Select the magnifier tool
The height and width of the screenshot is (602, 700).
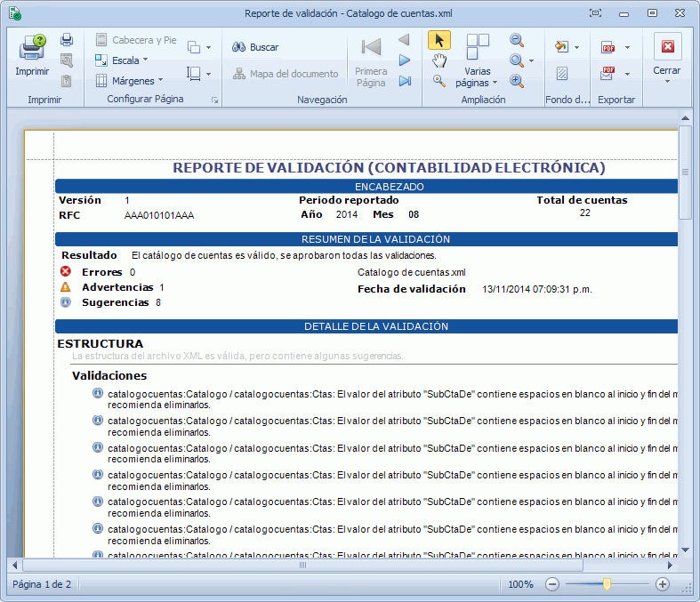[439, 81]
